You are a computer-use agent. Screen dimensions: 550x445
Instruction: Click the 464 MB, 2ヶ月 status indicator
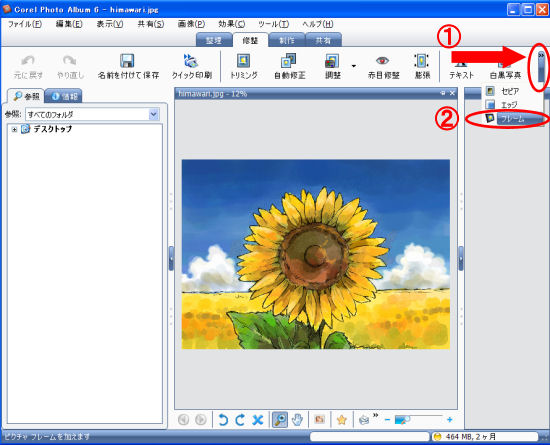pos(484,437)
